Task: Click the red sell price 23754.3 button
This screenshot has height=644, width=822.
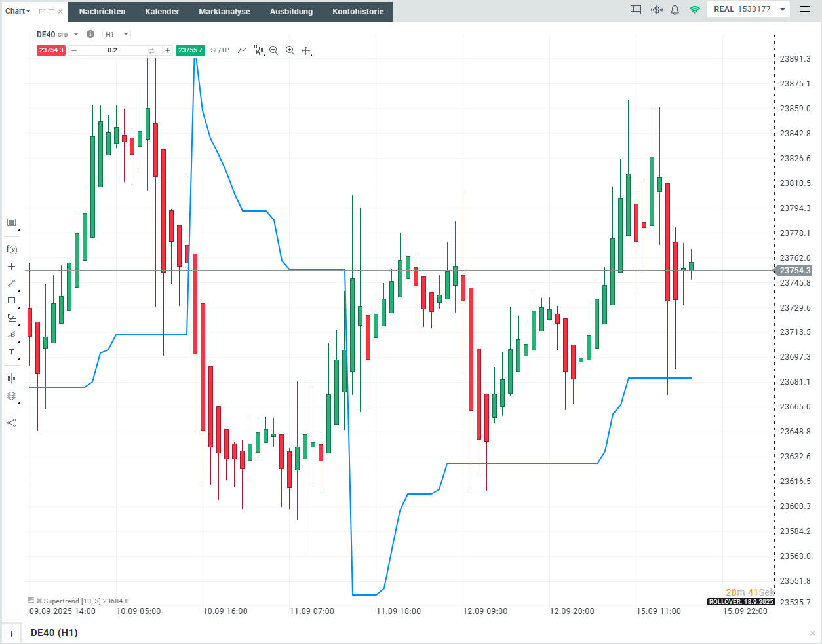Action: pos(50,50)
